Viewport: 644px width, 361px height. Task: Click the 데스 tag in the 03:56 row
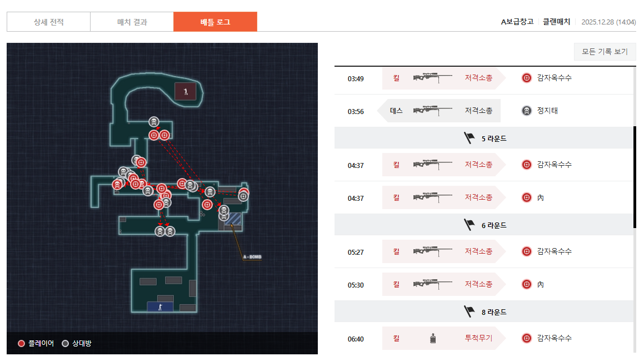[396, 111]
